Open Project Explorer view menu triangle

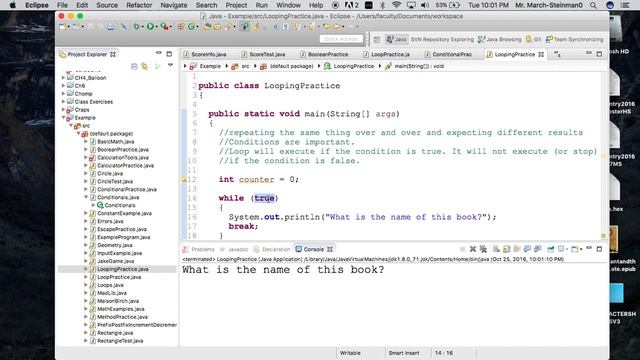pyautogui.click(x=170, y=65)
